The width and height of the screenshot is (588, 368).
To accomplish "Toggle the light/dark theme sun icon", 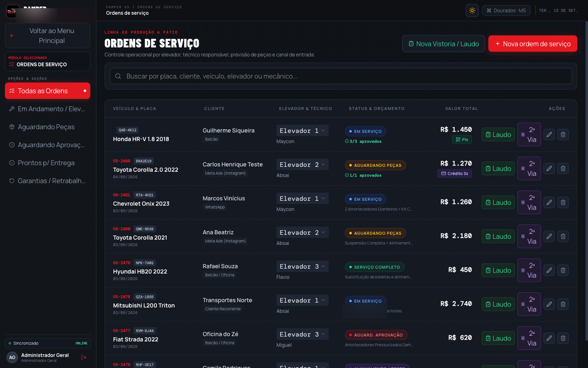I will click(x=472, y=11).
